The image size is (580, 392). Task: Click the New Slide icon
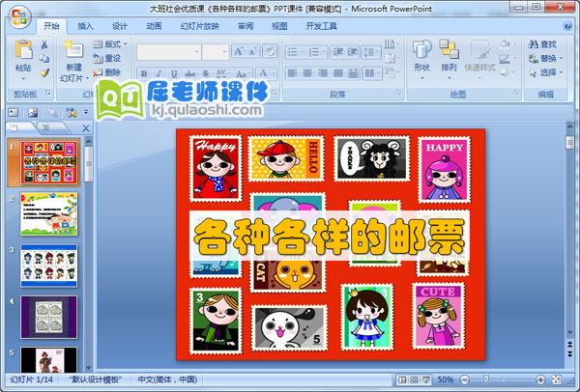[x=73, y=50]
